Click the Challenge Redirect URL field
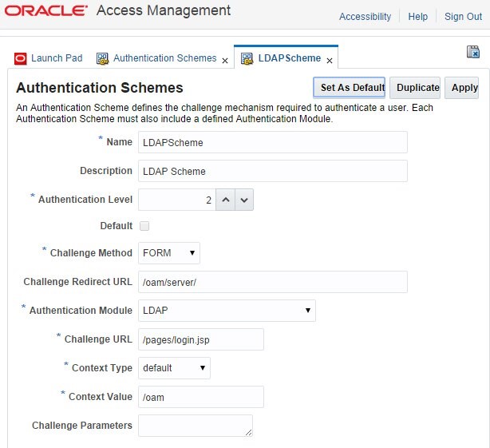The image size is (490, 448). (273, 282)
